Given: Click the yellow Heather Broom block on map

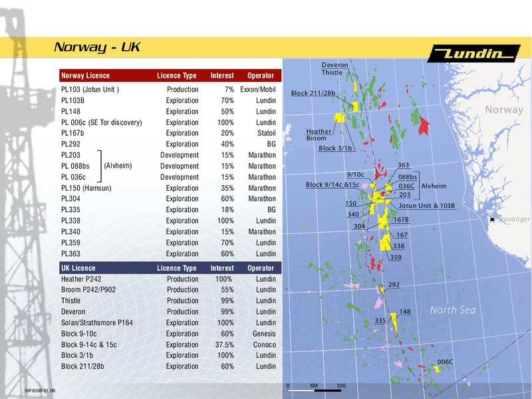Looking at the screenshot, I should (x=340, y=118).
